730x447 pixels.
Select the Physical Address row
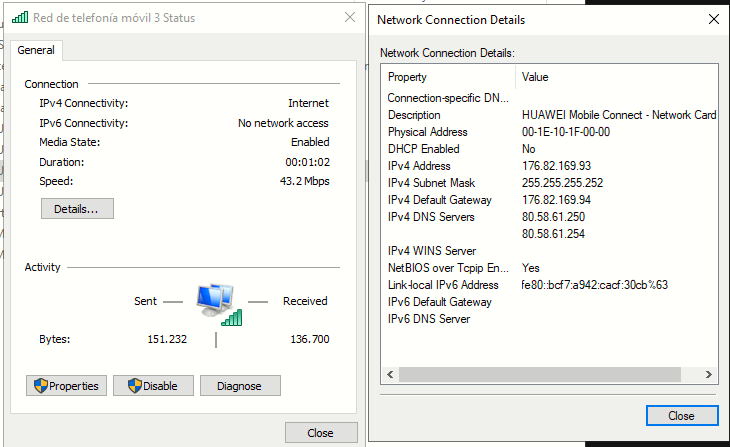pyautogui.click(x=549, y=132)
